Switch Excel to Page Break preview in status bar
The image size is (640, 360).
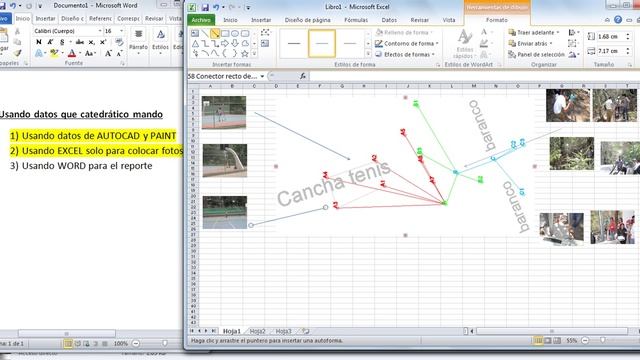click(x=557, y=340)
